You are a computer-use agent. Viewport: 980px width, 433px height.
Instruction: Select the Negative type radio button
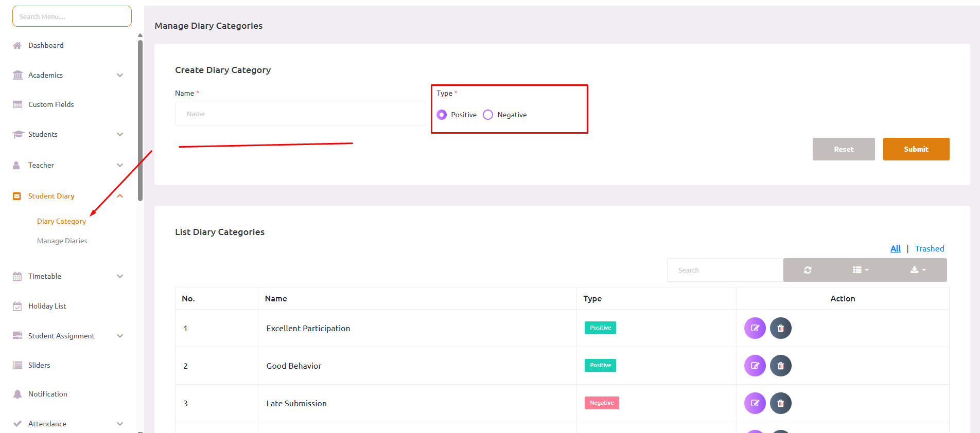[x=488, y=115]
